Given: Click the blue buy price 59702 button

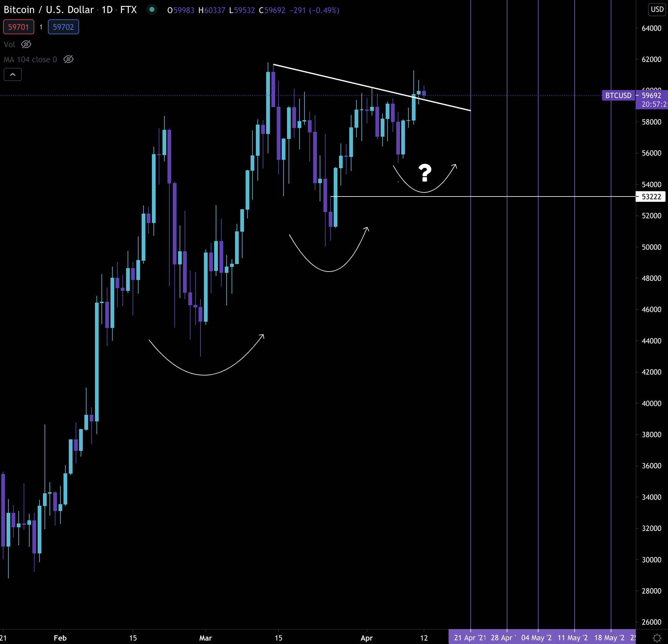Looking at the screenshot, I should [x=64, y=27].
